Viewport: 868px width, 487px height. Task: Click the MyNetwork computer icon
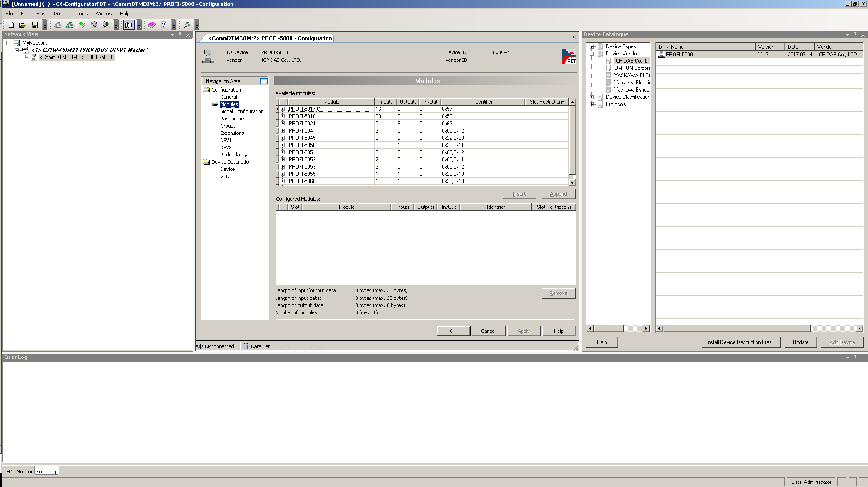17,43
